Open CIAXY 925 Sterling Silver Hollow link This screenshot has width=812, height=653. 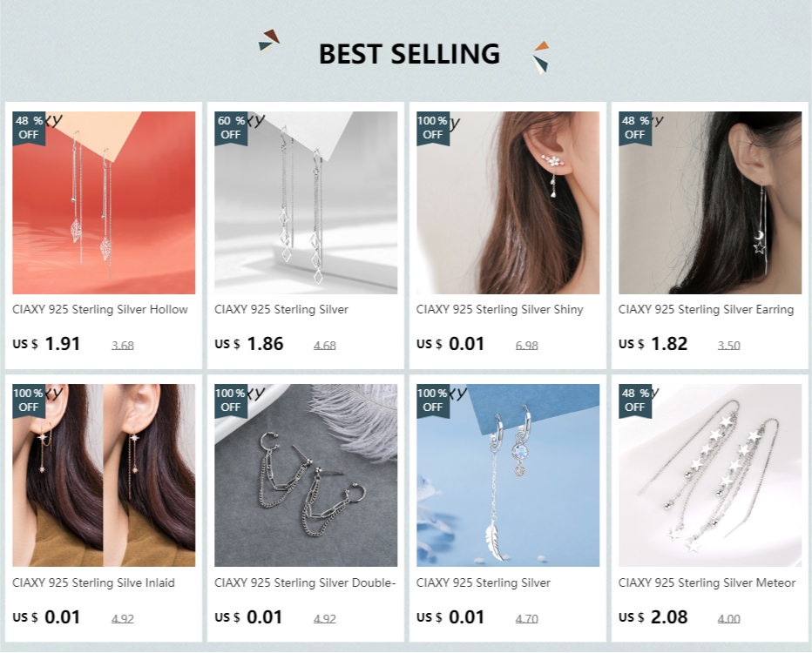tap(100, 309)
